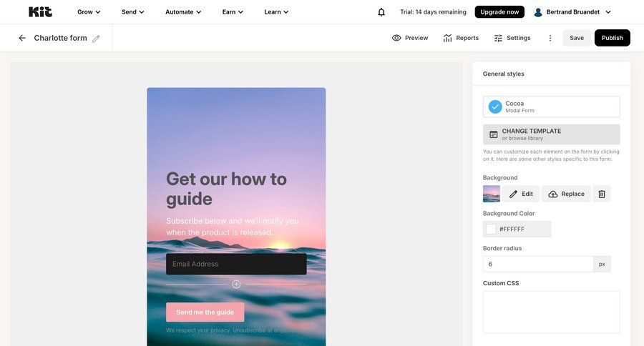The width and height of the screenshot is (644, 346).
Task: Click the Kit logo
Action: point(40,12)
